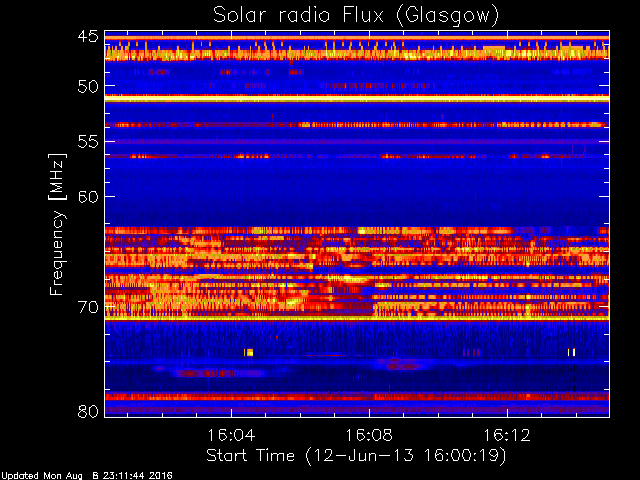Click the 60 frequency tick label
The image size is (640, 480).
click(88, 197)
